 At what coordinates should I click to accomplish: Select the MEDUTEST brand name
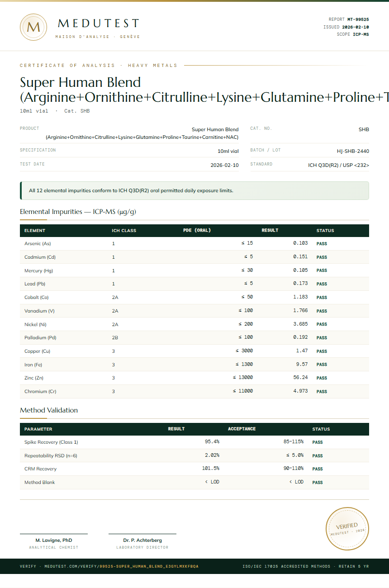click(99, 24)
